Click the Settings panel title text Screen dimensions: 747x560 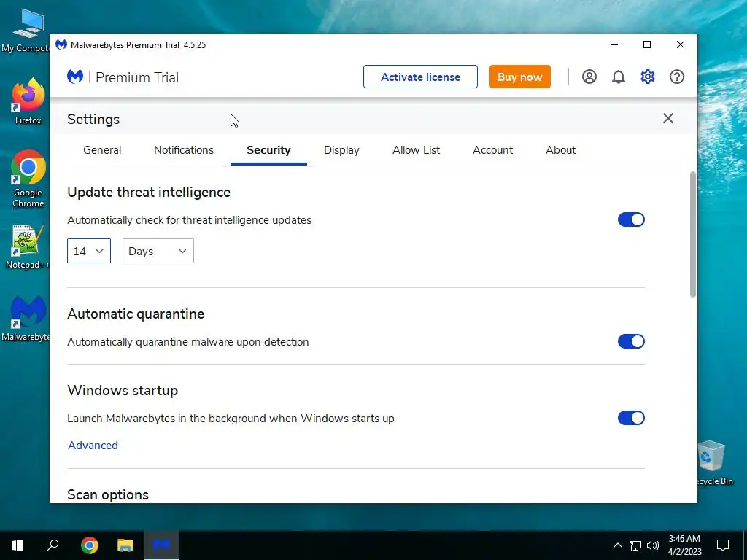click(x=93, y=119)
